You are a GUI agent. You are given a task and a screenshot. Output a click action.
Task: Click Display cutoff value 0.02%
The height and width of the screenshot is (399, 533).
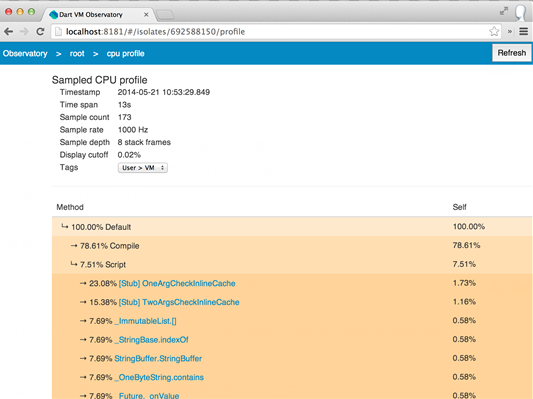coord(129,155)
